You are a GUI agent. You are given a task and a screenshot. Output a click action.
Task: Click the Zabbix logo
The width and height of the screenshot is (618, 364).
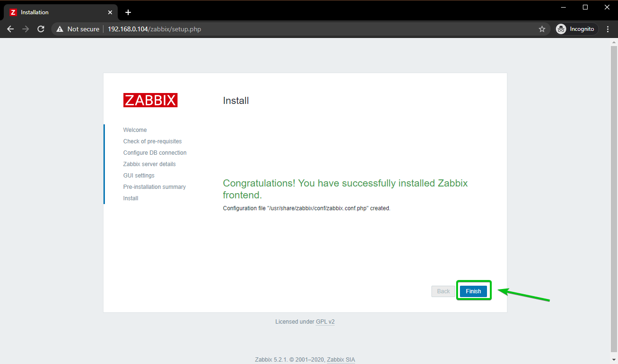tap(150, 100)
